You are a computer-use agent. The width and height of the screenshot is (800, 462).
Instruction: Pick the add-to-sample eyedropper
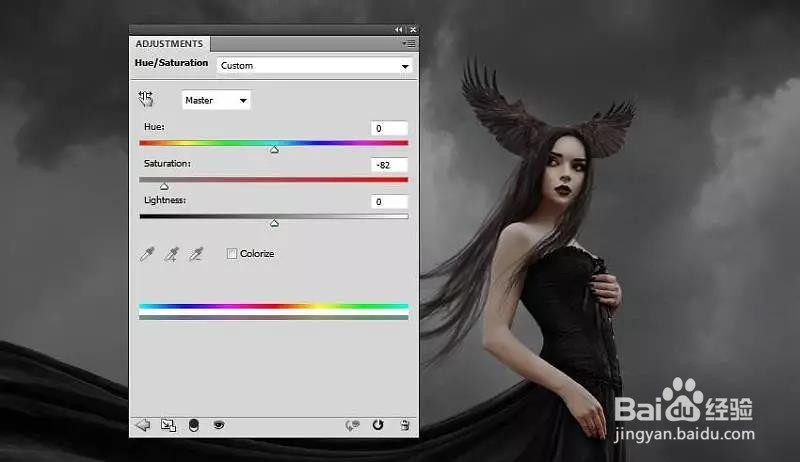[x=171, y=254]
